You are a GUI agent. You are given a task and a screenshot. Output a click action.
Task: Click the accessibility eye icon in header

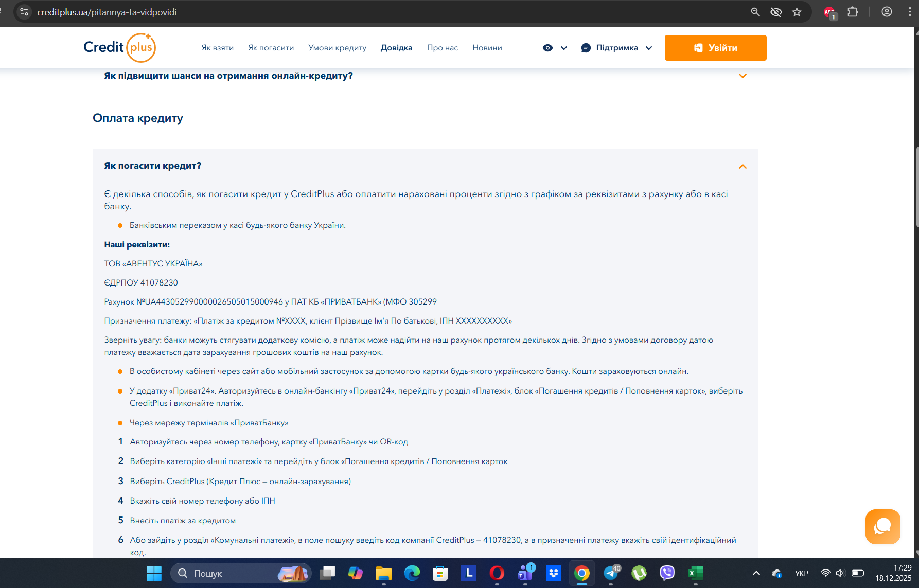(547, 48)
